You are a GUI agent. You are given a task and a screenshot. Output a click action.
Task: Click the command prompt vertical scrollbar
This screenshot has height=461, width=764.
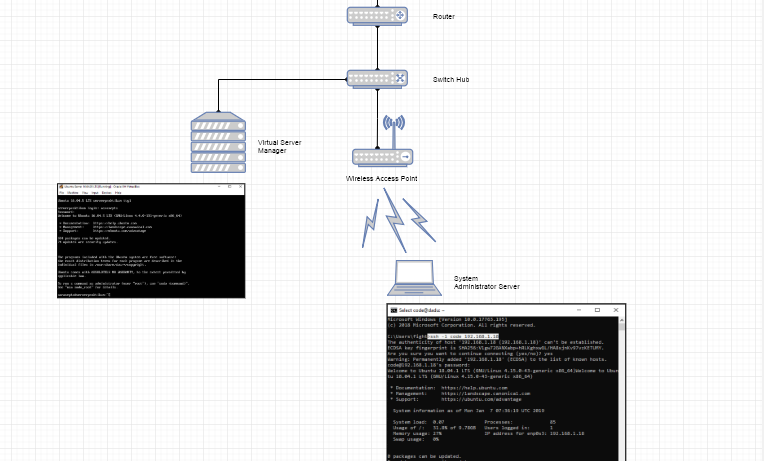click(622, 390)
